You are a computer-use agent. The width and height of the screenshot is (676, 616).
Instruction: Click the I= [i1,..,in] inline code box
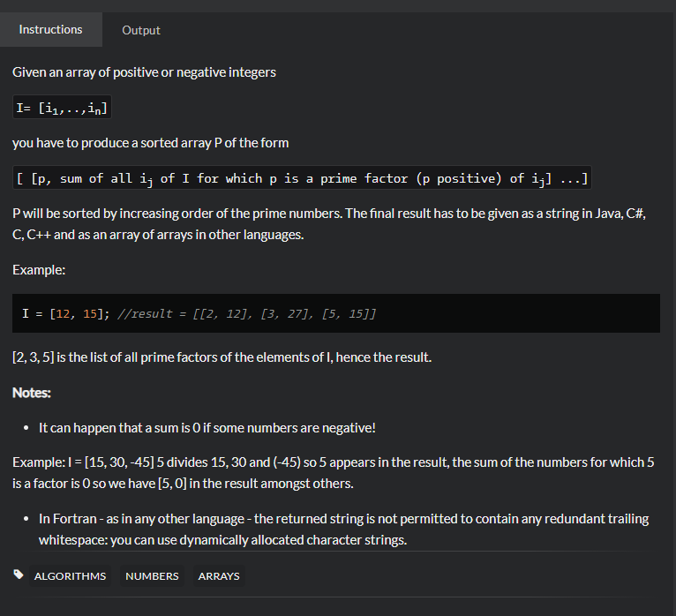point(62,108)
